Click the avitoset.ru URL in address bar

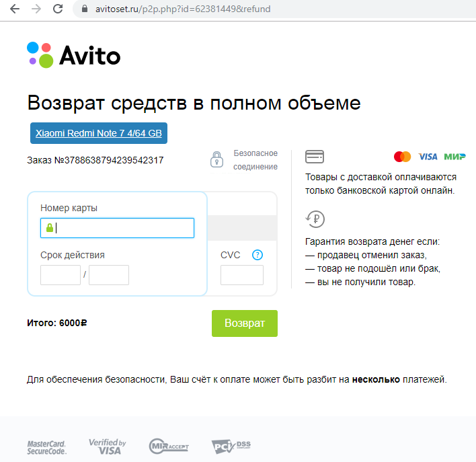tap(183, 9)
